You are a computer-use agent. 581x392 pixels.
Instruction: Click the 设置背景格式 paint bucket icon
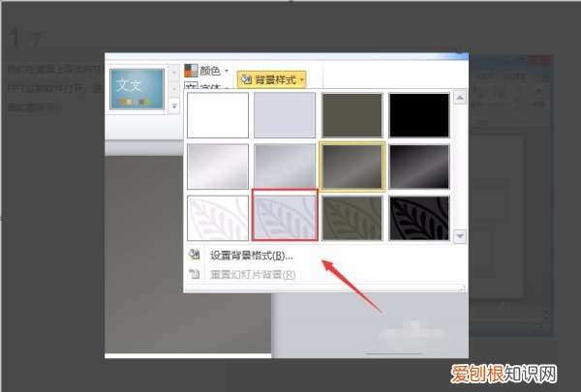pos(195,255)
